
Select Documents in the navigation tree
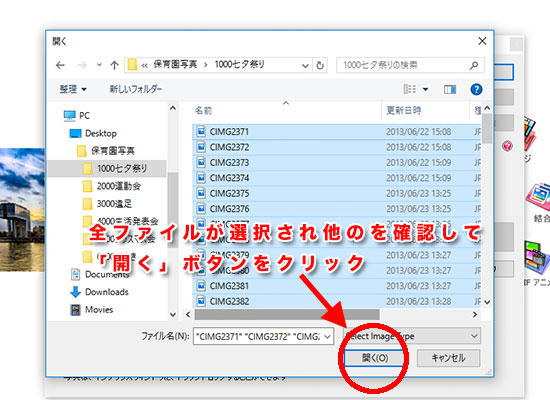(x=100, y=274)
